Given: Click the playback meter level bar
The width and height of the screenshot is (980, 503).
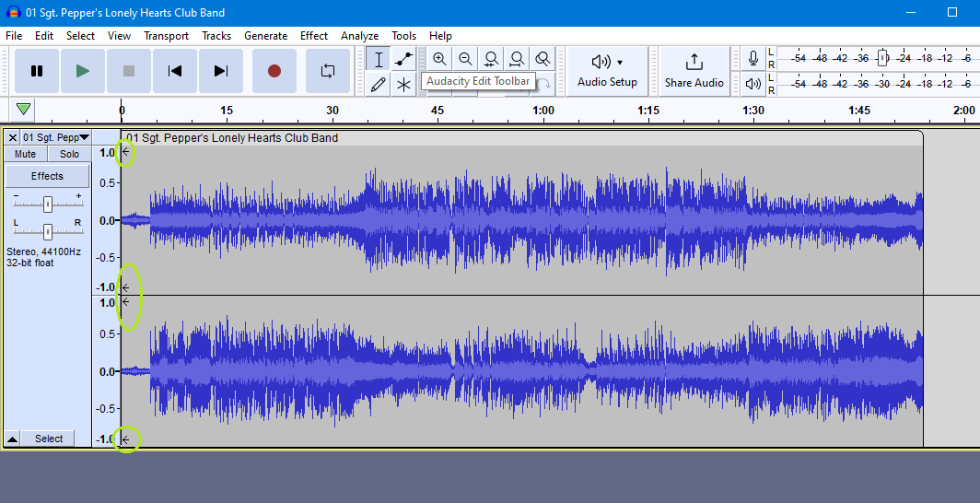Looking at the screenshot, I should [880, 84].
